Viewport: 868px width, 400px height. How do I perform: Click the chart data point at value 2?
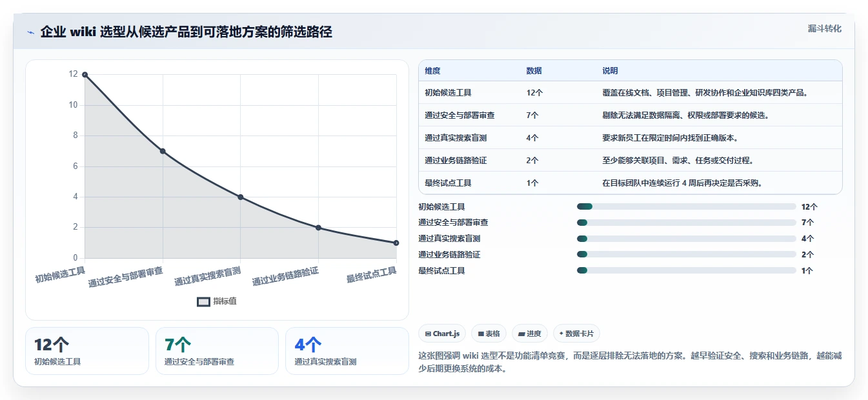318,228
